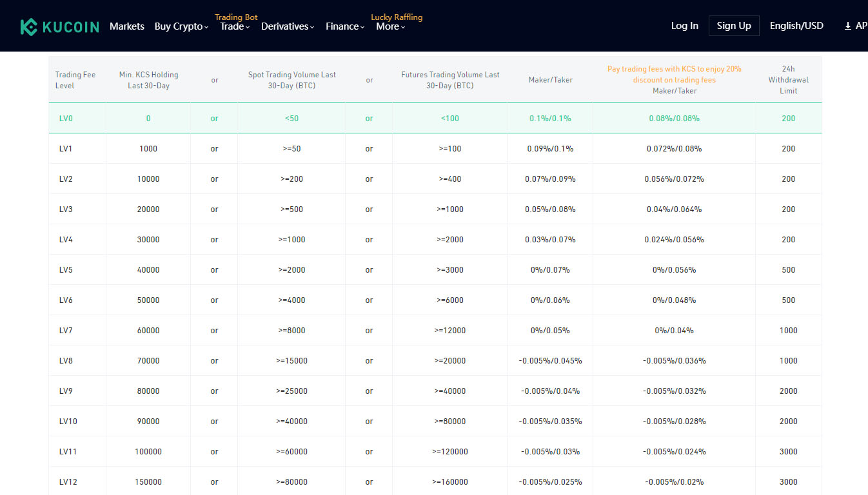Click the Trading Fee Level column header
Image resolution: width=868 pixels, height=495 pixels.
[75, 80]
